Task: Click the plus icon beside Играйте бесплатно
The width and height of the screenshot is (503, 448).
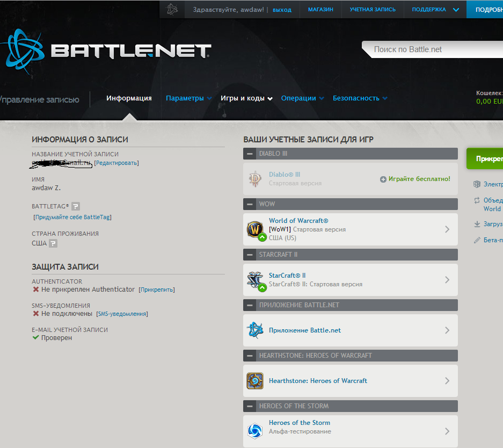Action: (383, 179)
